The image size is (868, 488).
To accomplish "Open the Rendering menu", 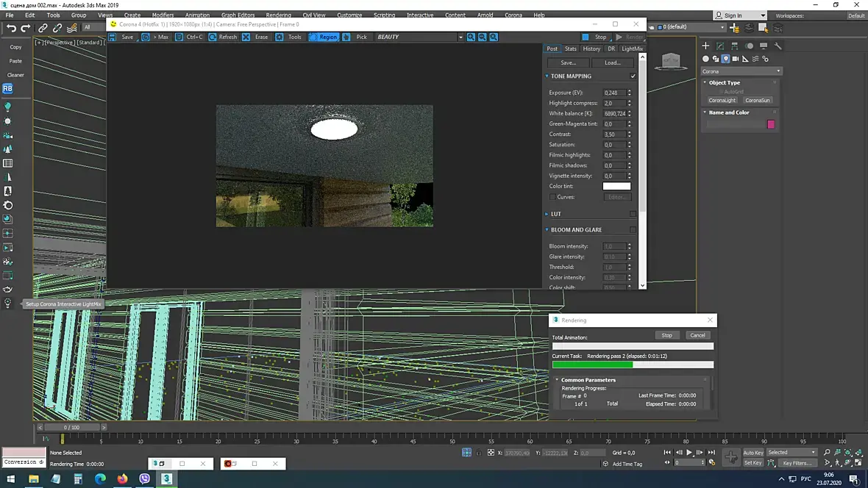I will pos(278,15).
